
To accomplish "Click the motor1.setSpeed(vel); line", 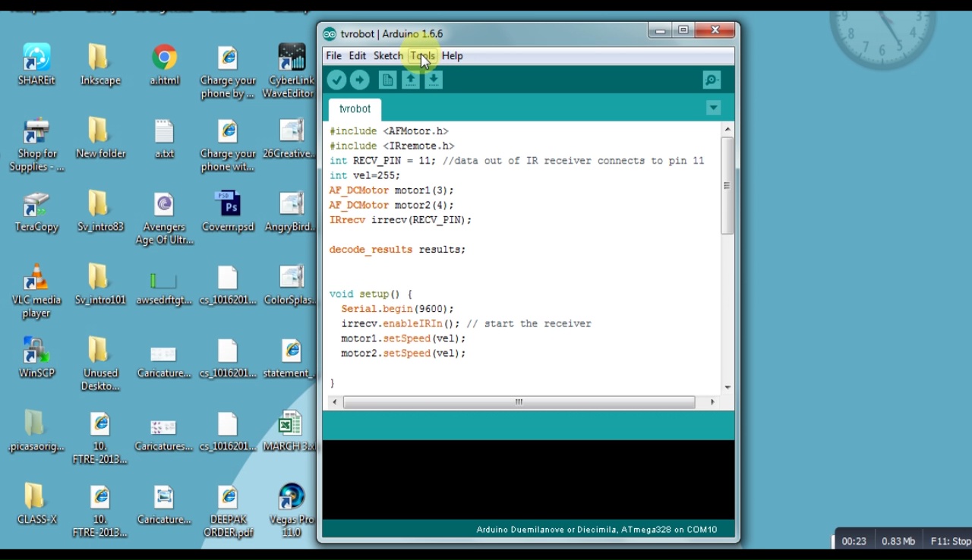I will click(403, 338).
